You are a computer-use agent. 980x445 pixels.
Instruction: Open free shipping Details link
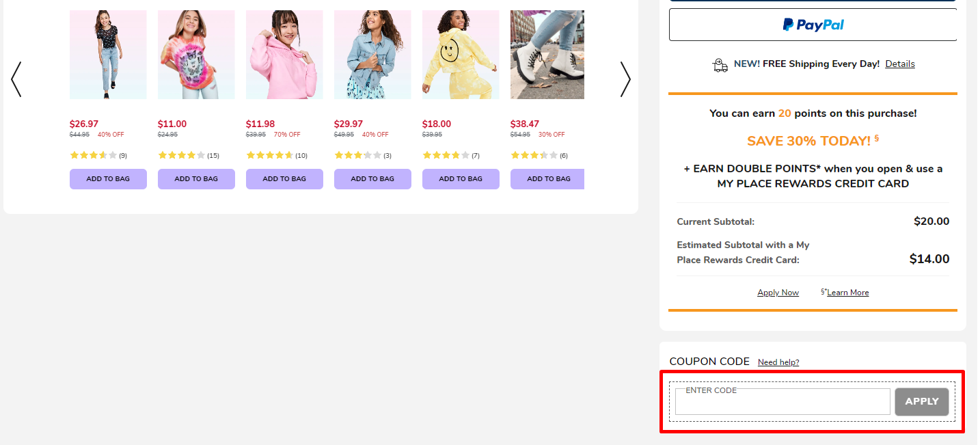coord(900,64)
